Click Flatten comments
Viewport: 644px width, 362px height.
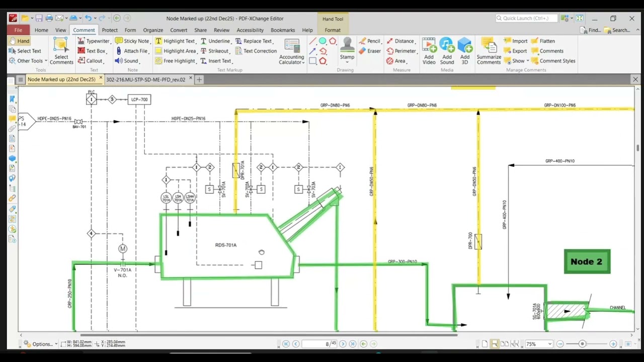point(543,41)
